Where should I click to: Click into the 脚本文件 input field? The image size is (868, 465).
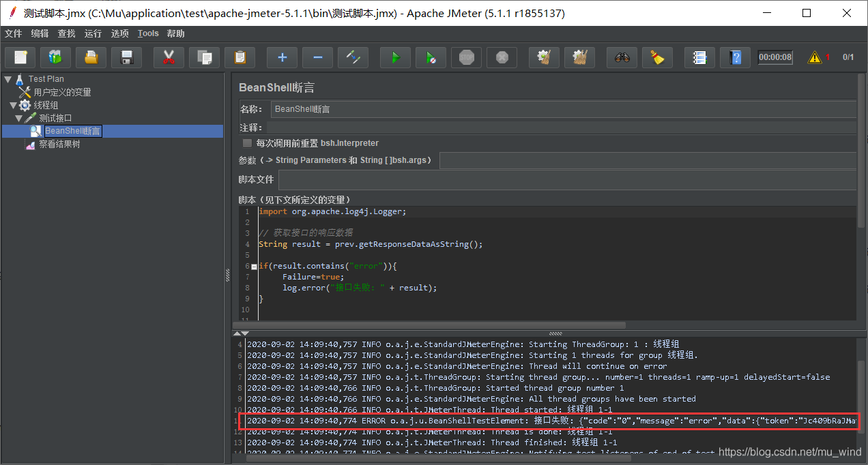[566, 180]
